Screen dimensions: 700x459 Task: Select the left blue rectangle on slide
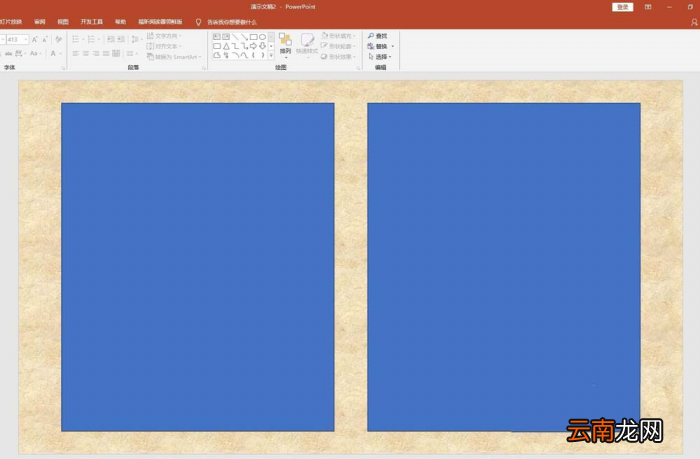(198, 267)
